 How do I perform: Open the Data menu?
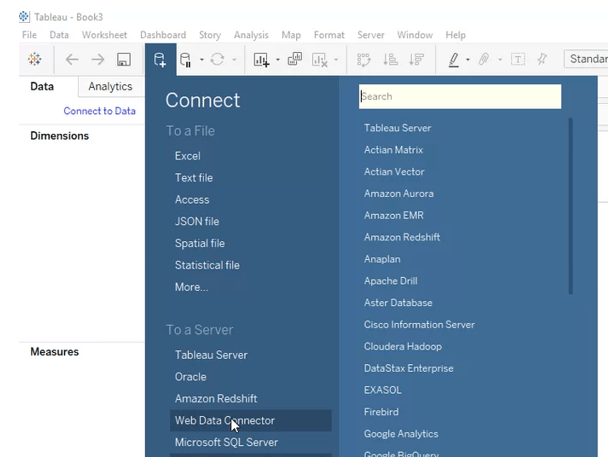[x=59, y=35]
